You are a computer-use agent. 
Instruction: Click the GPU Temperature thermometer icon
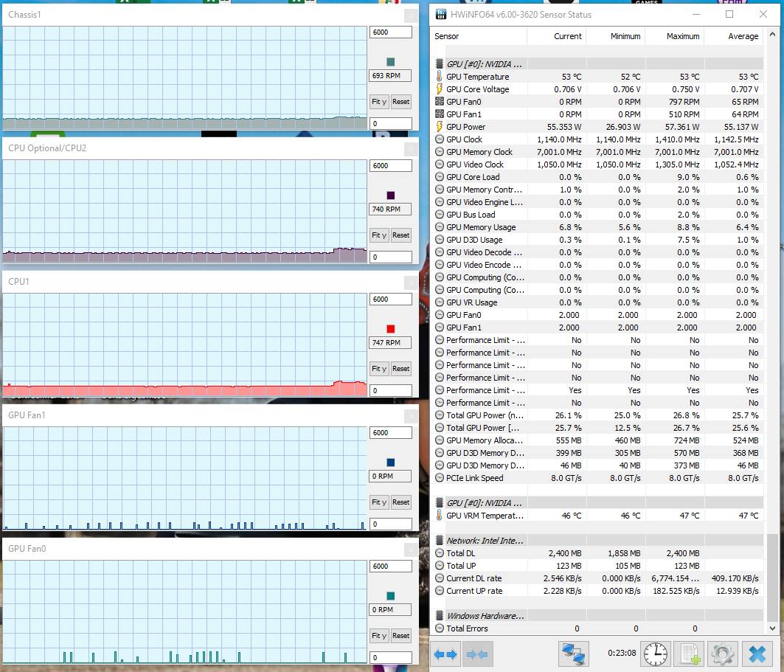coord(439,77)
